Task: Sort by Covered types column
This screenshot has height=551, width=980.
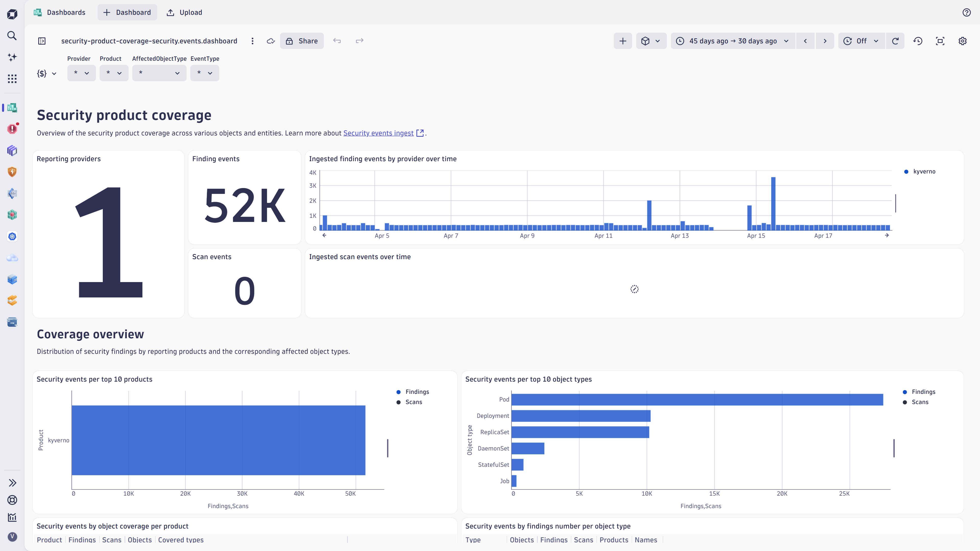Action: (x=181, y=540)
